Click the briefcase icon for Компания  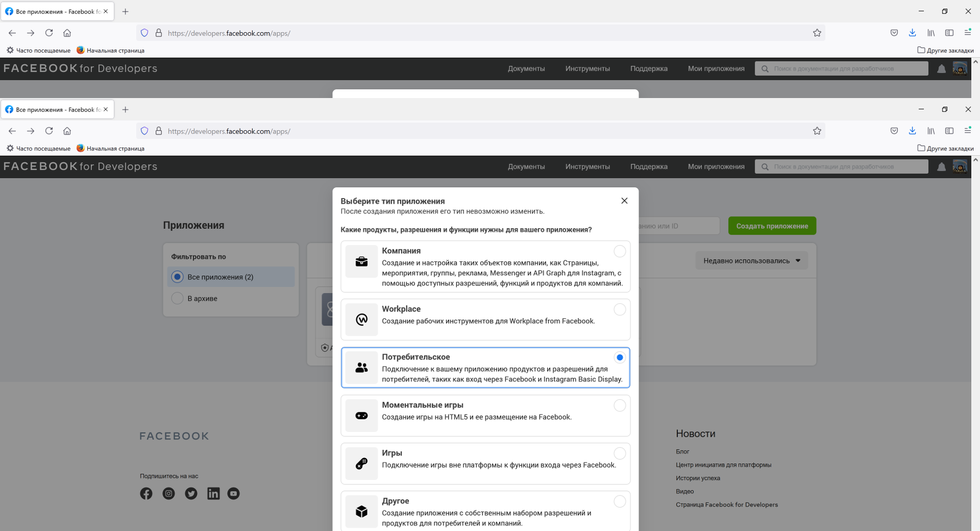[362, 262]
